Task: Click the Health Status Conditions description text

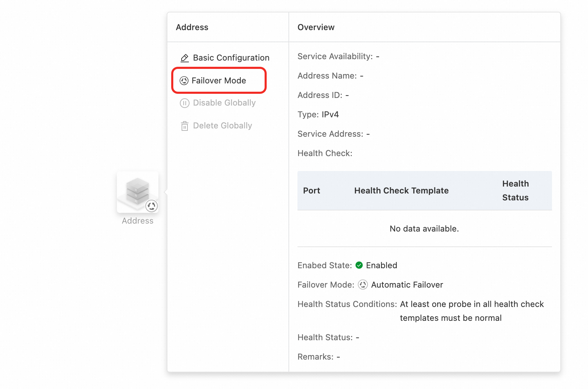Action: [x=472, y=311]
